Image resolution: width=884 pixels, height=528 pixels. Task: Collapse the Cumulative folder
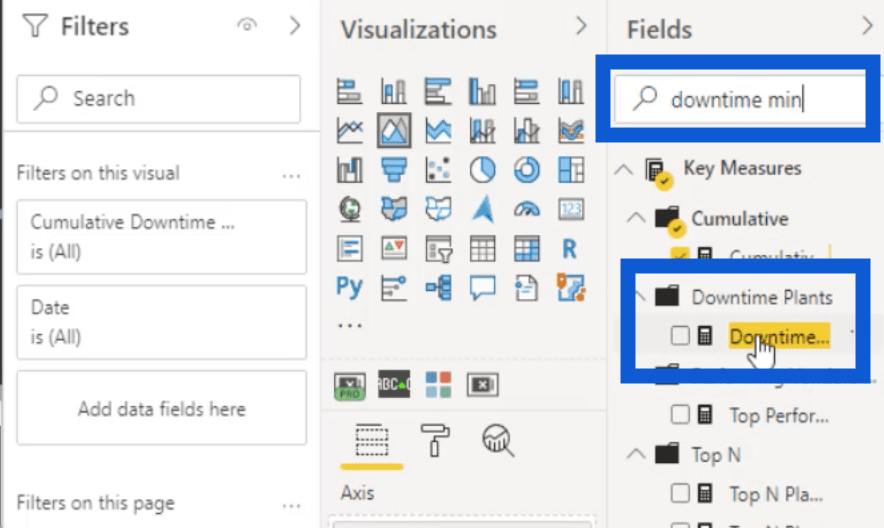tap(636, 218)
